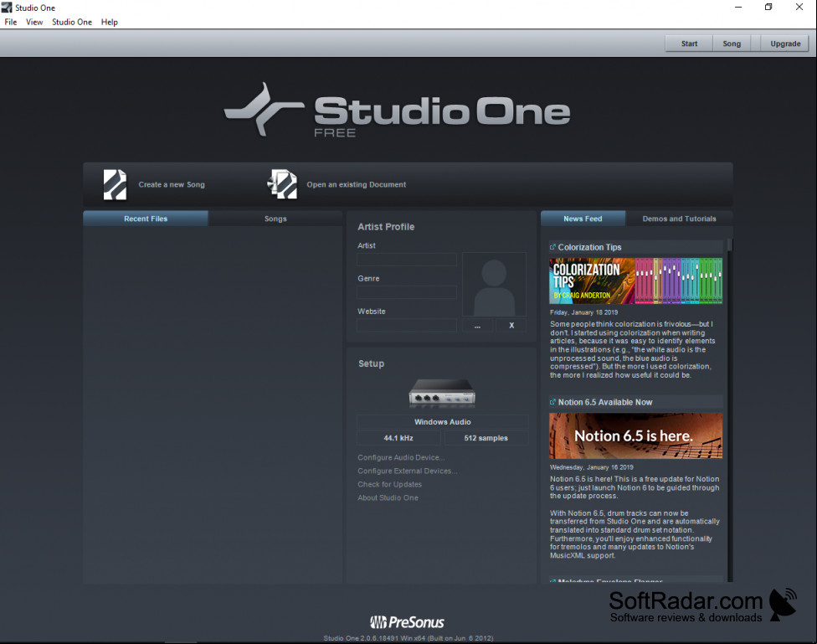Image resolution: width=817 pixels, height=644 pixels.
Task: Open the Studio One menu
Action: (x=72, y=22)
